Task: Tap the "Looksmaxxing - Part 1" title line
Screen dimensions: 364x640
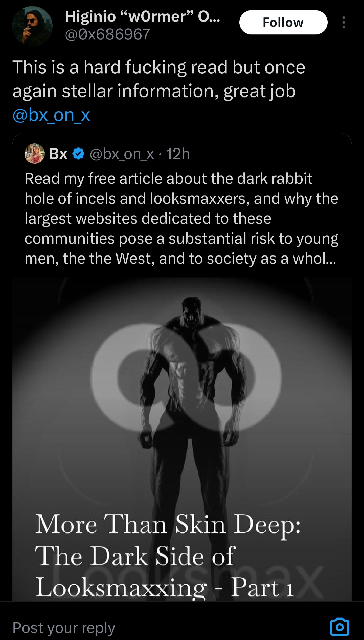Action: point(164,587)
